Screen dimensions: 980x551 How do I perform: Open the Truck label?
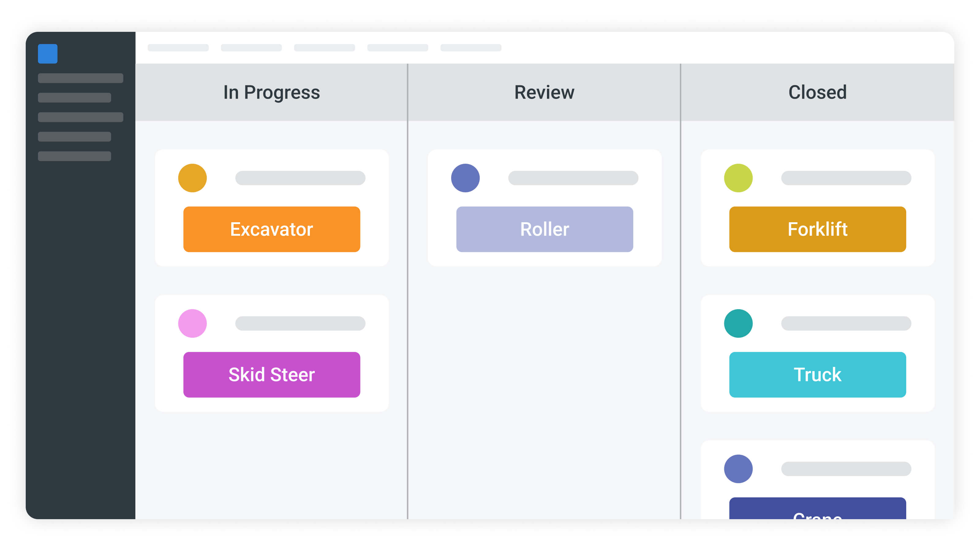pyautogui.click(x=817, y=375)
